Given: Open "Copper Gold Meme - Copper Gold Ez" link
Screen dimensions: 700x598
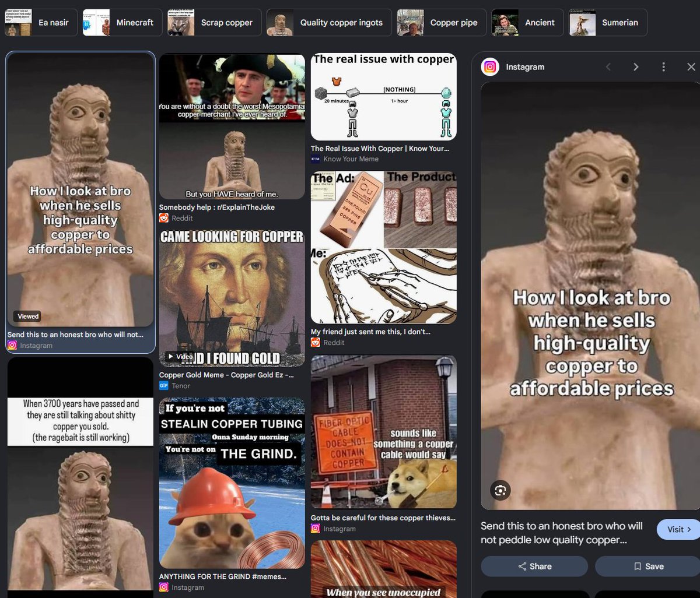Looking at the screenshot, I should 226,375.
